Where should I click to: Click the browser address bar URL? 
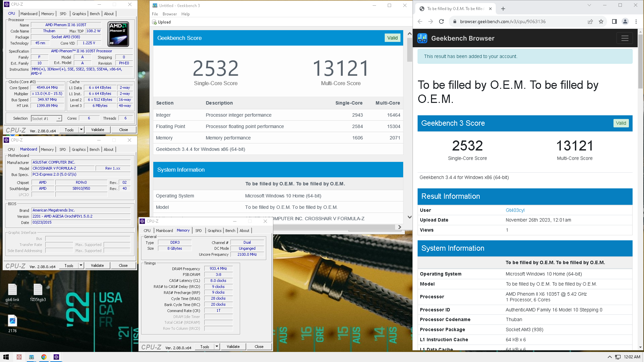tap(502, 21)
